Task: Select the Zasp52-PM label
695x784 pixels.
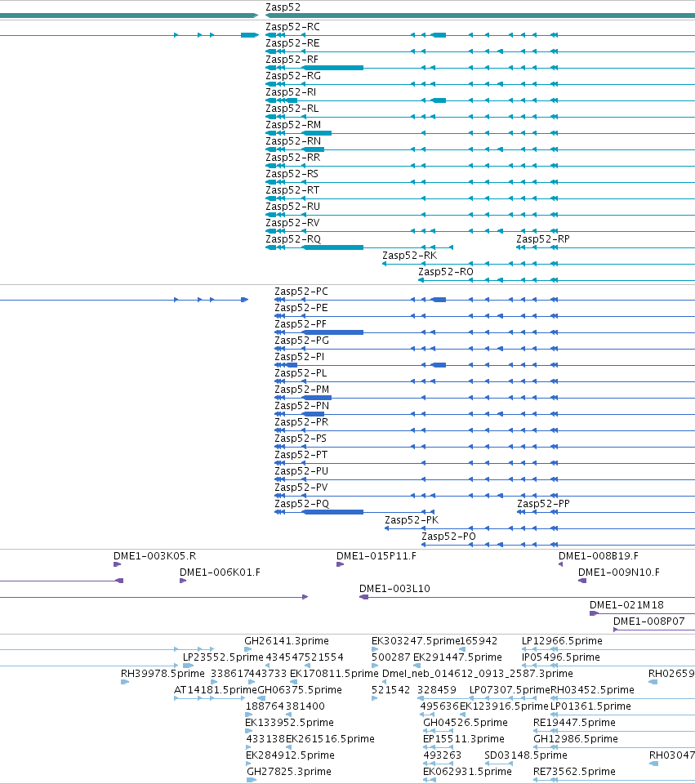Action: click(302, 390)
